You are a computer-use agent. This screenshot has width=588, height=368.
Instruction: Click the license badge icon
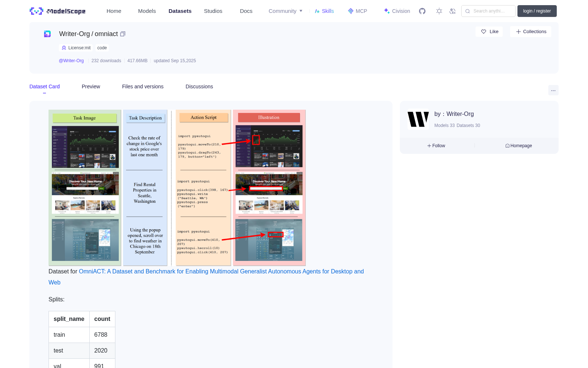click(x=64, y=48)
